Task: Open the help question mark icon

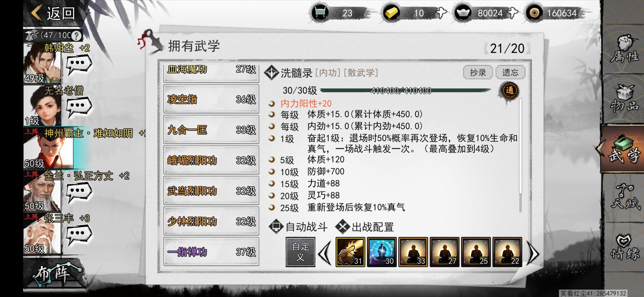Action: pyautogui.click(x=77, y=35)
